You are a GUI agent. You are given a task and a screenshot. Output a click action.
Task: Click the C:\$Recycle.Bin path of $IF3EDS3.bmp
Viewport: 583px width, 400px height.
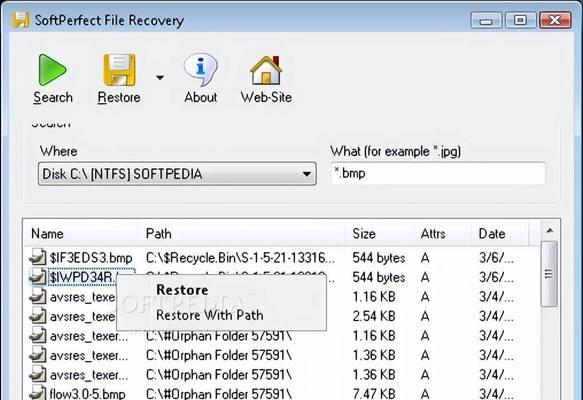click(240, 258)
